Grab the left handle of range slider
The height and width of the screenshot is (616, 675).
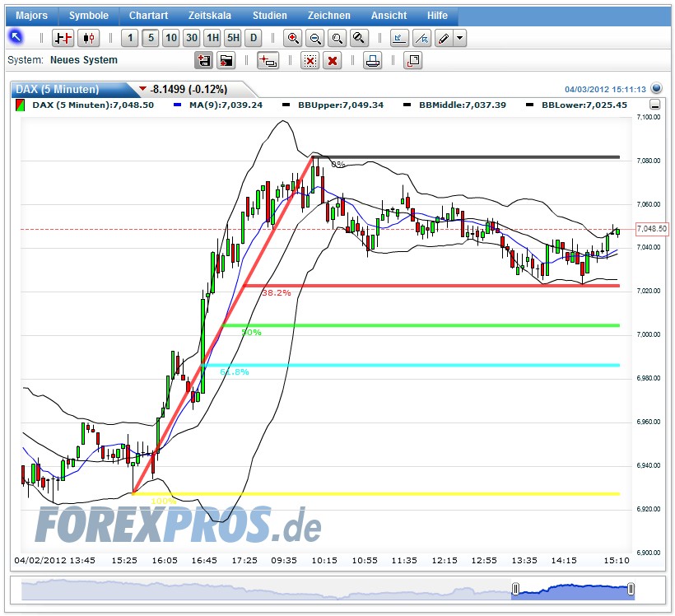coord(515,589)
